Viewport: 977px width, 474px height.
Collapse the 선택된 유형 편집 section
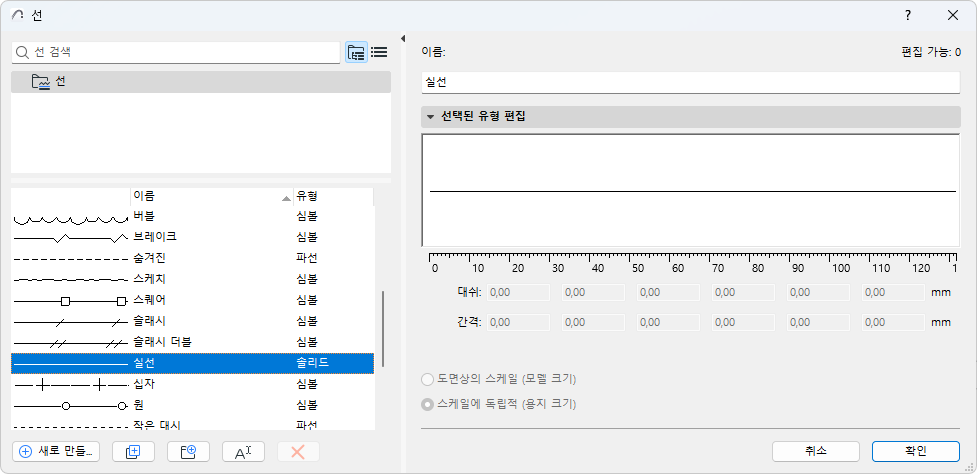(430, 116)
